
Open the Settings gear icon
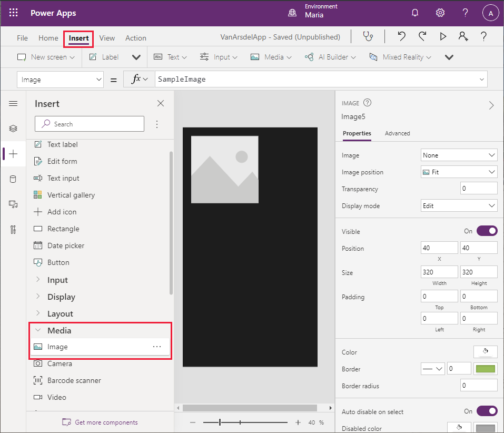(x=440, y=13)
